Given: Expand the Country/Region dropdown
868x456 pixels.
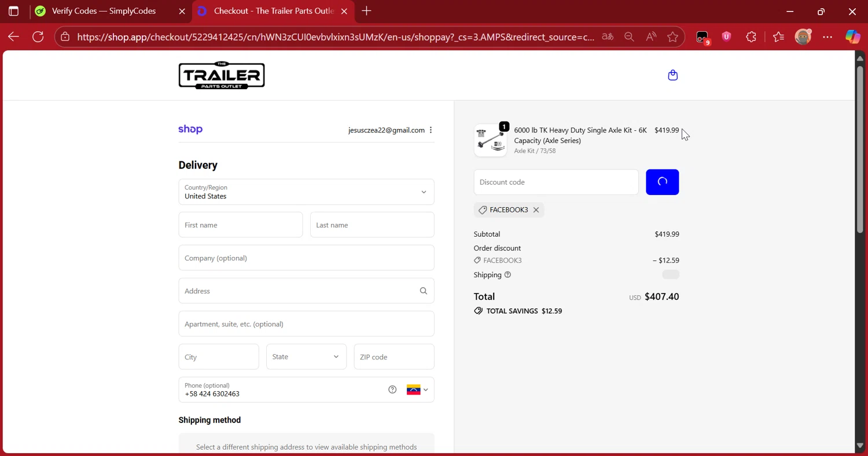Looking at the screenshot, I should (x=306, y=192).
